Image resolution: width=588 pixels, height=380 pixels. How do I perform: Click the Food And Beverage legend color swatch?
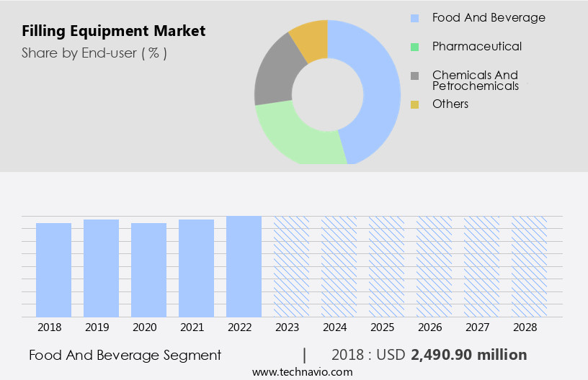414,18
